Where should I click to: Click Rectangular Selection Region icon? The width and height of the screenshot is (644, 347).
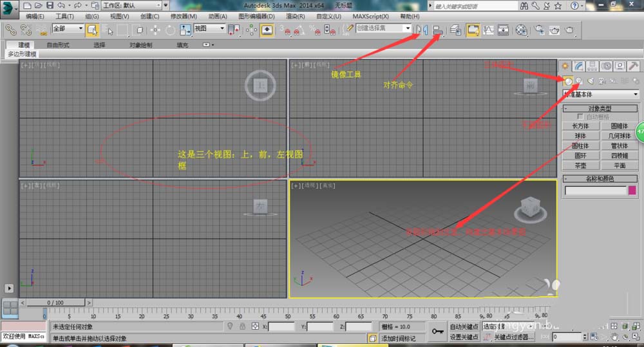(122, 30)
